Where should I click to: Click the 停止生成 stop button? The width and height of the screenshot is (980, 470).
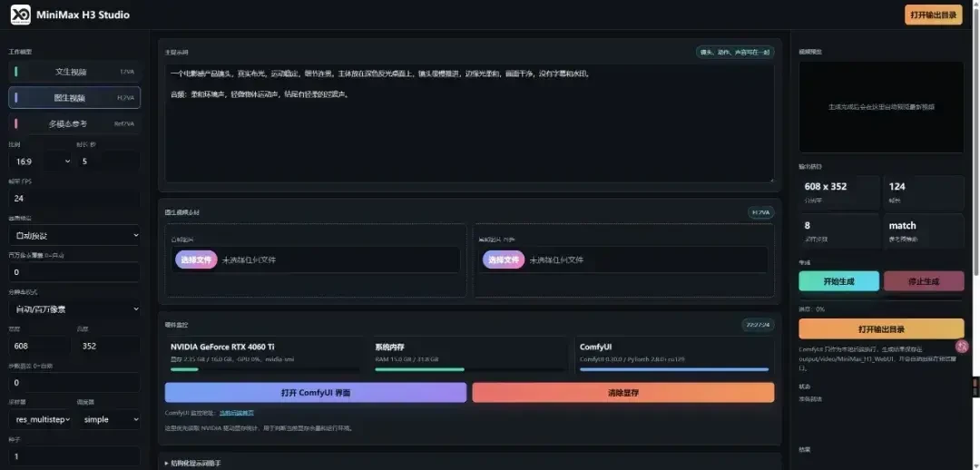pos(924,281)
